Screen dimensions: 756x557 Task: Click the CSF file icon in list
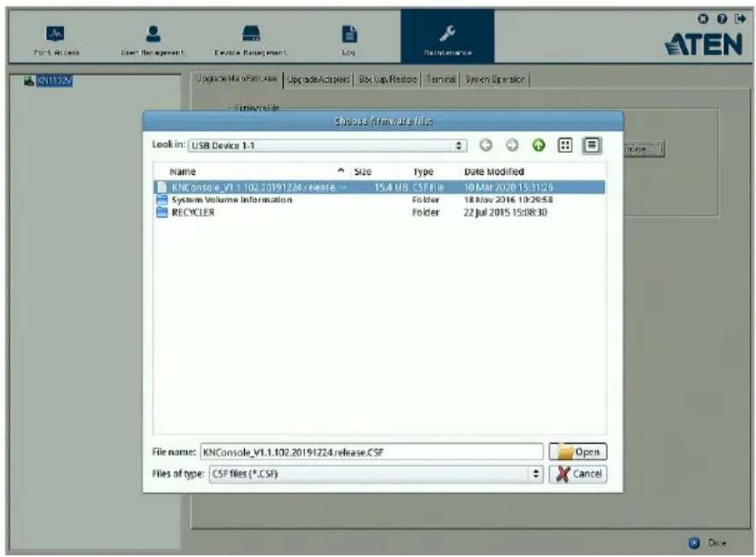(x=162, y=187)
